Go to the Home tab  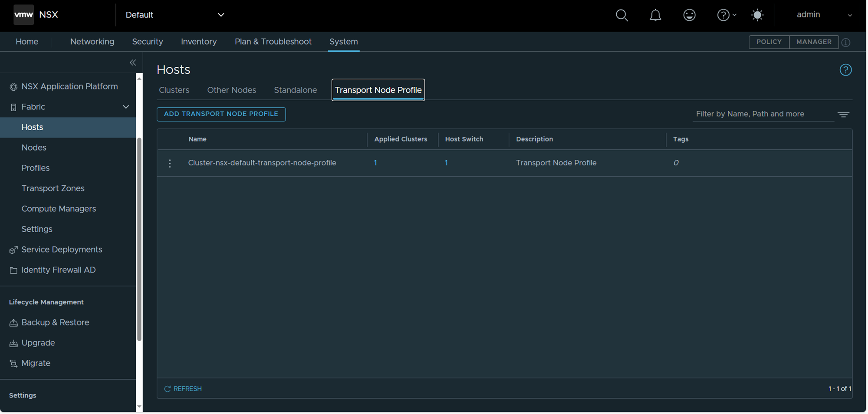coord(27,42)
